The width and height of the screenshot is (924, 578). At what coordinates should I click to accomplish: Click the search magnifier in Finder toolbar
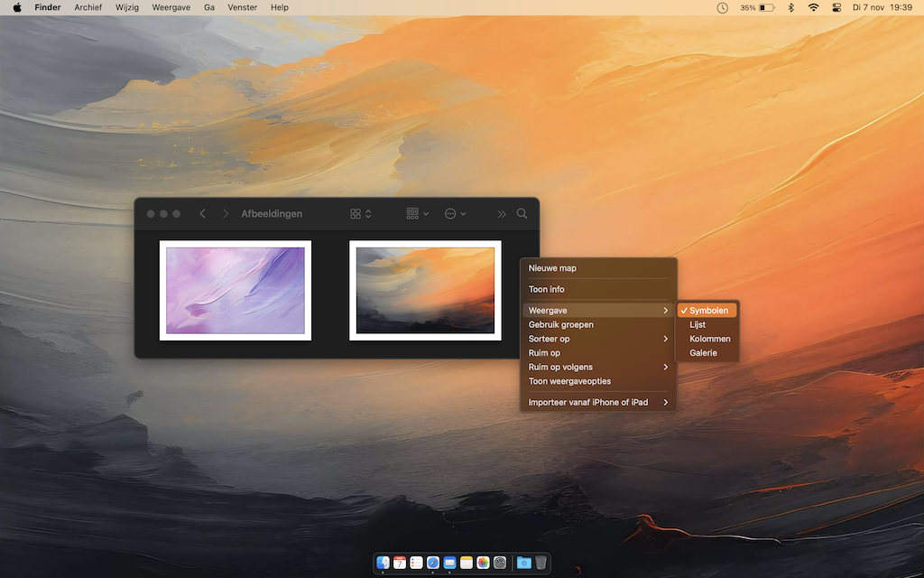[x=522, y=214]
